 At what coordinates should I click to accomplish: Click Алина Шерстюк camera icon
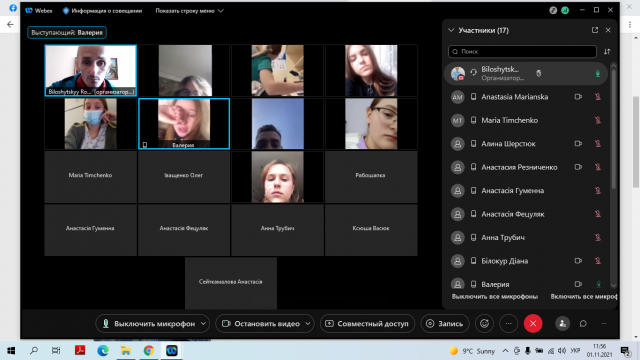click(x=578, y=144)
